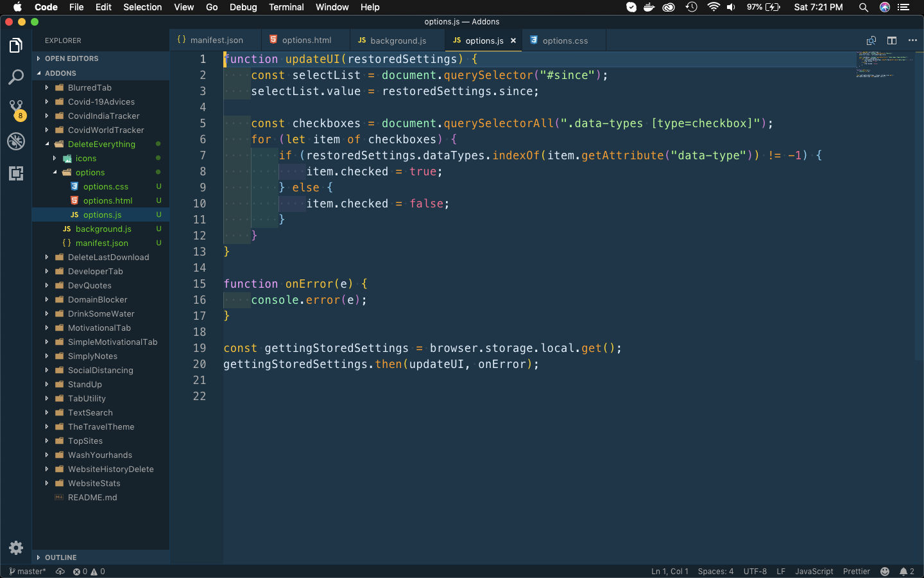Open the Debug menu
The height and width of the screenshot is (578, 924).
243,7
